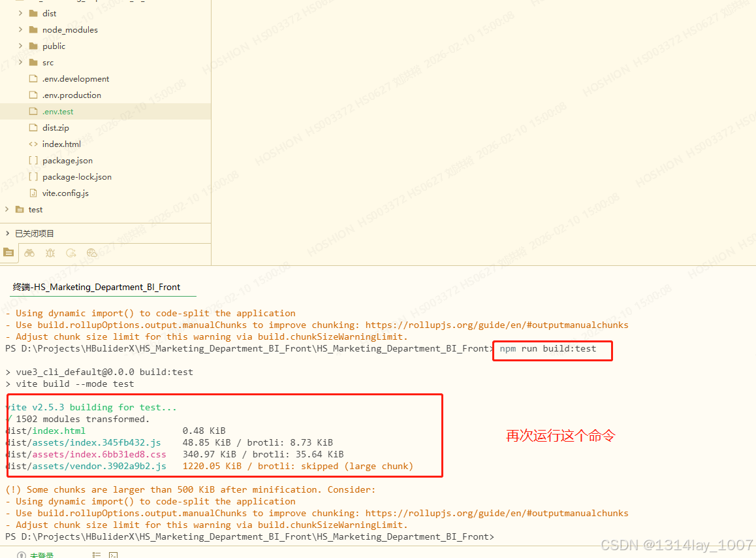Viewport: 756px width, 558px height.
Task: Open the search binoculars panel icon
Action: [29, 253]
